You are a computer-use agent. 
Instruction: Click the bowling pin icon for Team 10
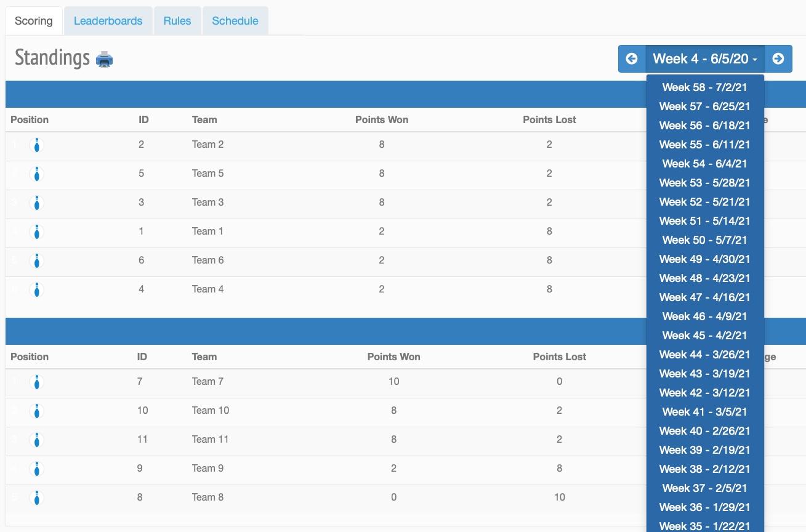(x=37, y=411)
